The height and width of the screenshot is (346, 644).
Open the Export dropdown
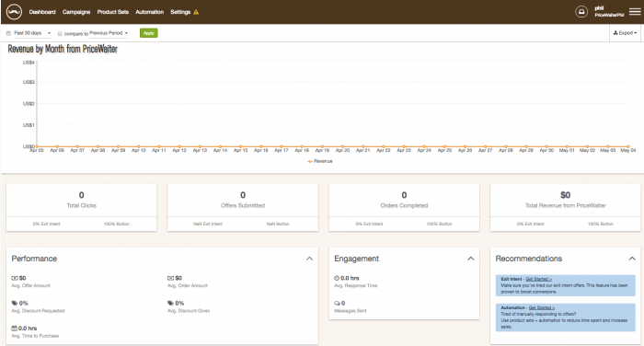[625, 33]
